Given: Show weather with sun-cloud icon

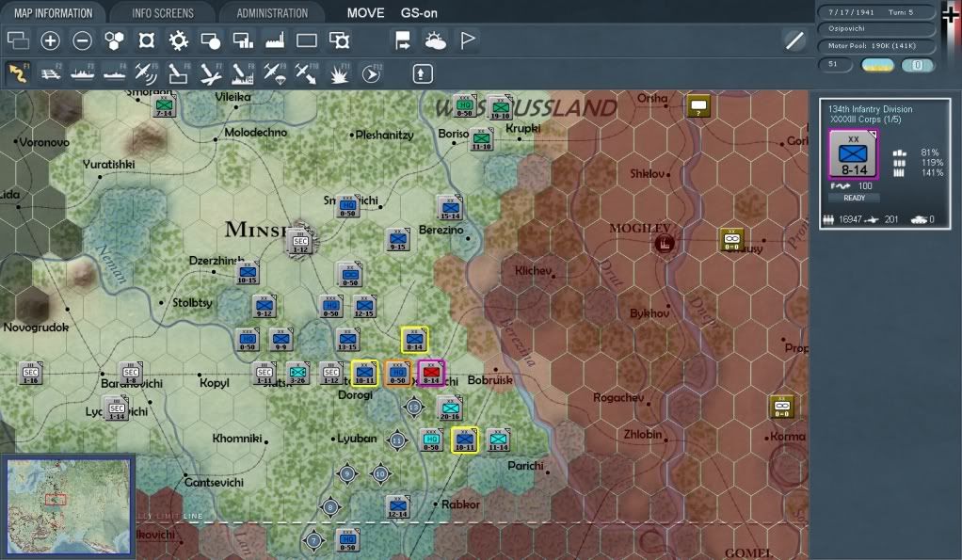Looking at the screenshot, I should pyautogui.click(x=436, y=40).
